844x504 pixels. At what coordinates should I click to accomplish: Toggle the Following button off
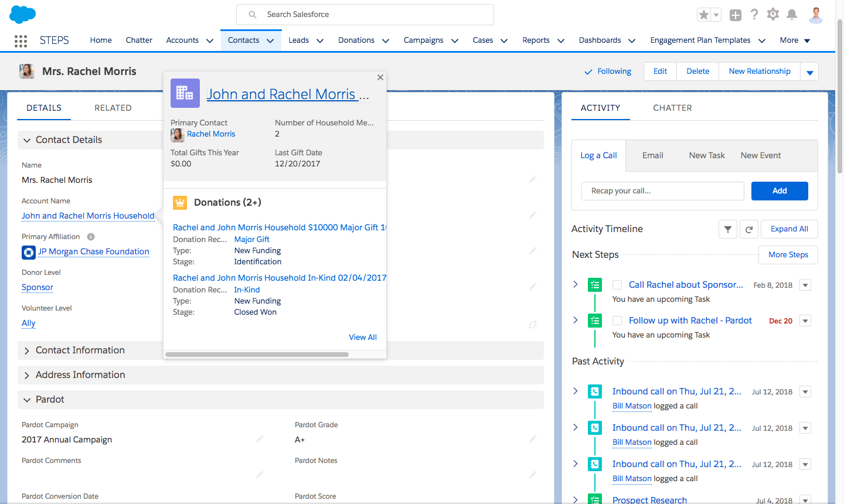(x=608, y=71)
